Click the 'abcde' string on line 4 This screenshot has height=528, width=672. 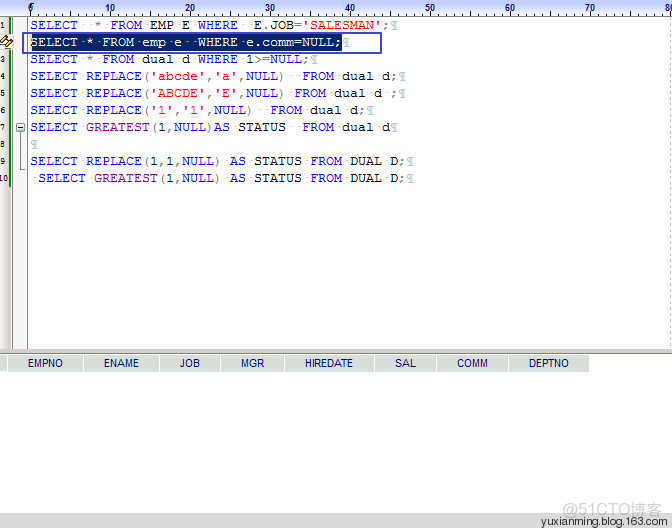click(178, 76)
